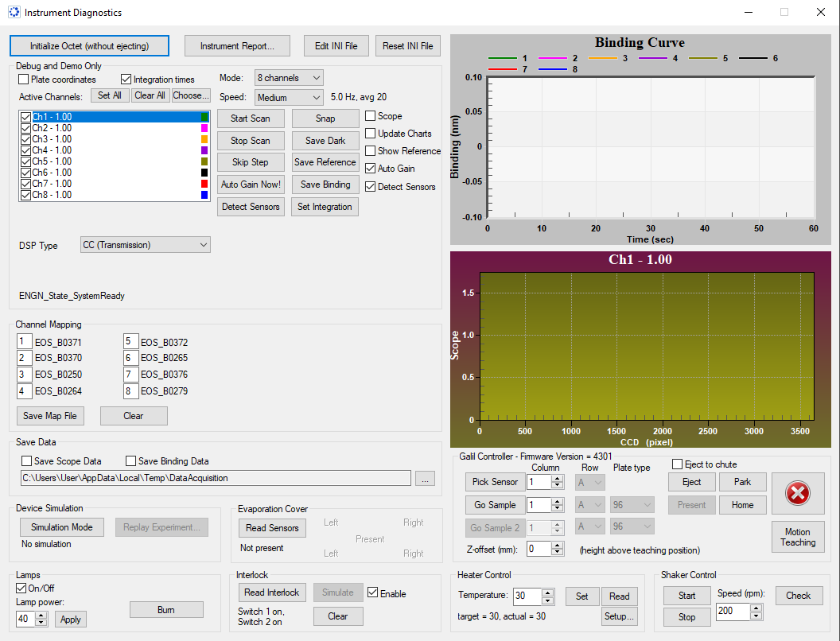Open the Speed Medium dropdown
Image resolution: width=840 pixels, height=641 pixels.
289,98
